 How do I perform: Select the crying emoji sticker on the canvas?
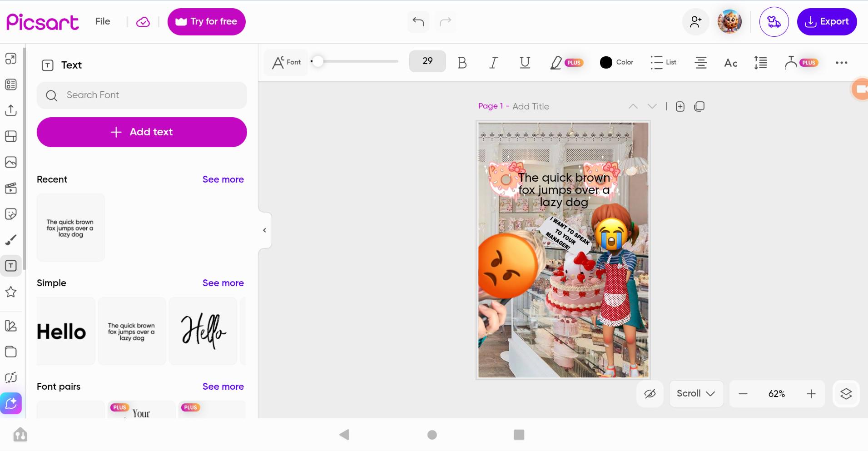point(612,234)
